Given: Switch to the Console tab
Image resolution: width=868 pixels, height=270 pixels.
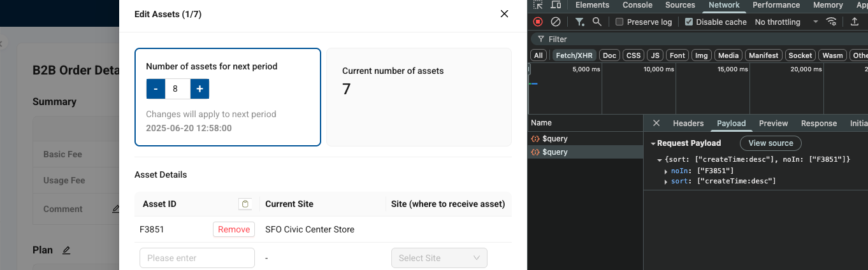Looking at the screenshot, I should (x=637, y=5).
